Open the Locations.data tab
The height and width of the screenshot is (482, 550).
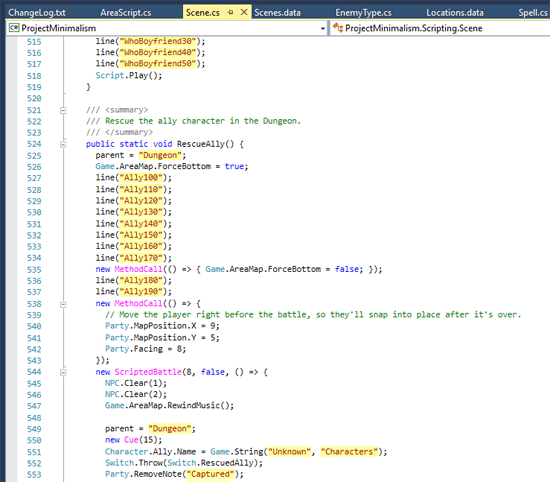pos(455,13)
